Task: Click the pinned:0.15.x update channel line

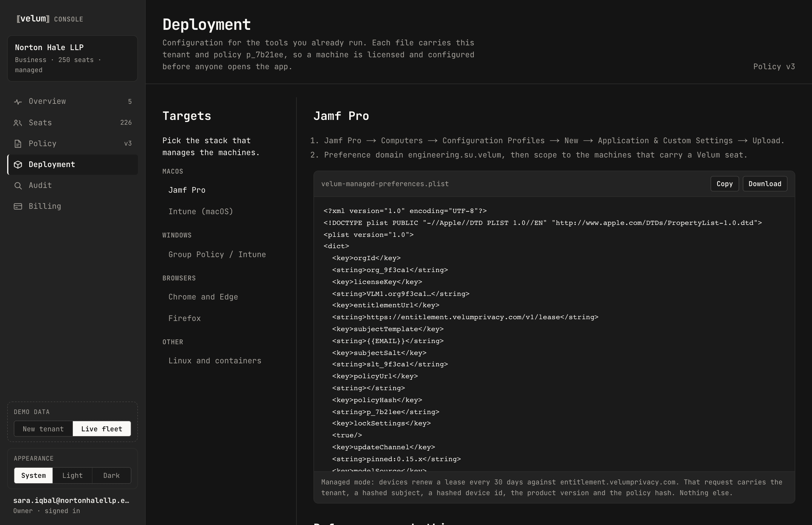Action: click(396, 459)
